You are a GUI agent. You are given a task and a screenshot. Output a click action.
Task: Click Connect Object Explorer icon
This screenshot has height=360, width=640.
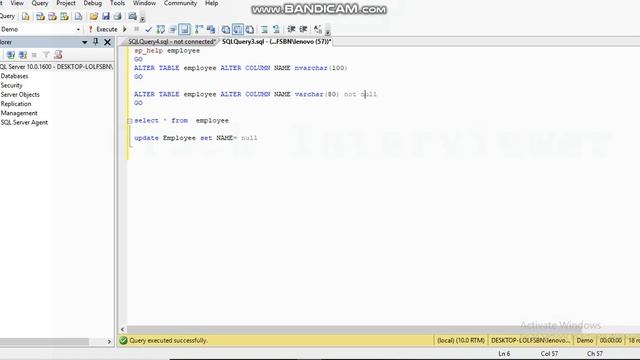(x=11, y=55)
